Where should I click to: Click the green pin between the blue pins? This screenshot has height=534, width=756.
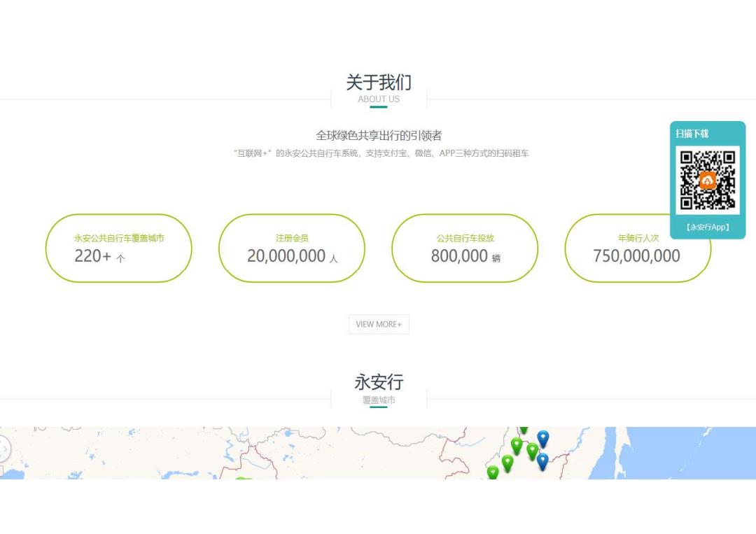532,451
